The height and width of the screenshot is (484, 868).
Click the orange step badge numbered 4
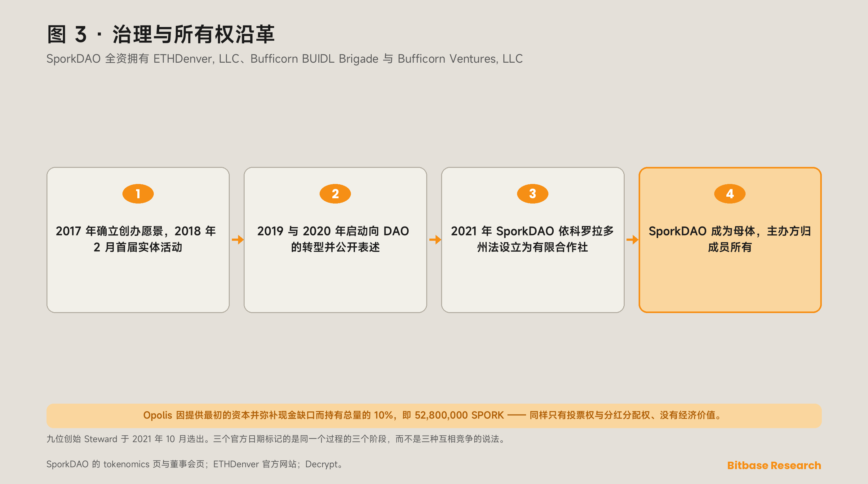coord(729,194)
